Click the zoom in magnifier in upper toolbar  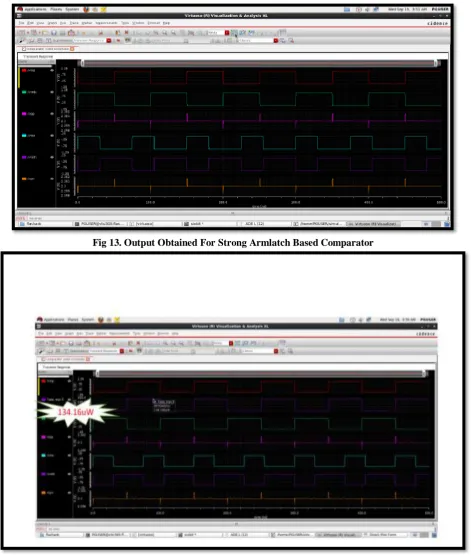pyautogui.click(x=165, y=33)
